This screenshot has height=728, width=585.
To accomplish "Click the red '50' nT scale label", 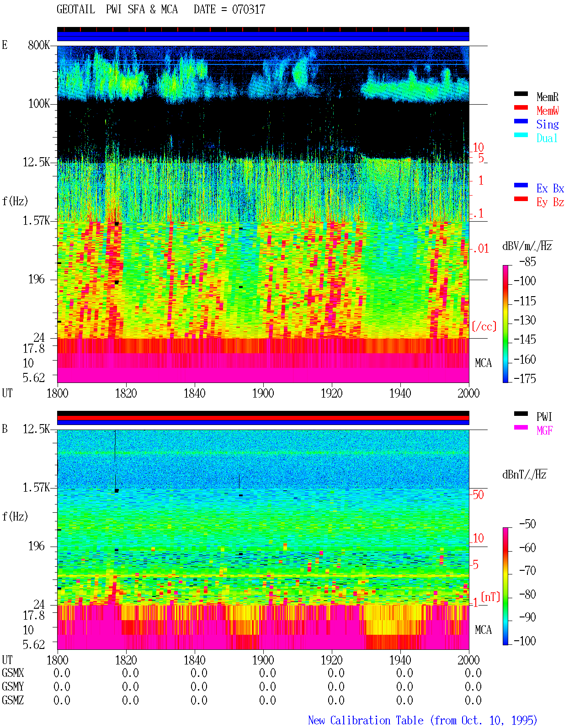I will pos(478,494).
